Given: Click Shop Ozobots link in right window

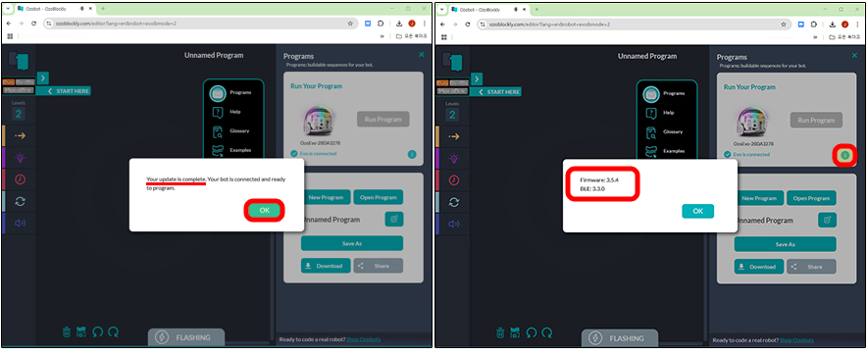Looking at the screenshot, I should 796,340.
